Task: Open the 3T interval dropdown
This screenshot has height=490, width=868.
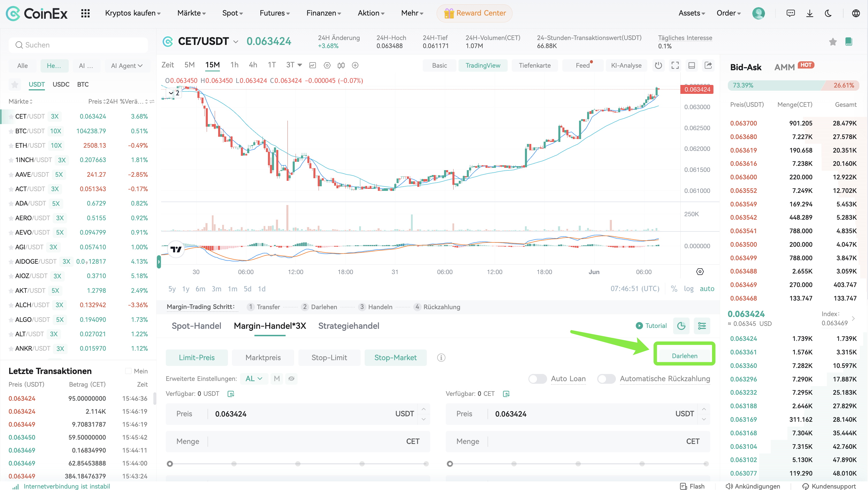Action: point(294,65)
